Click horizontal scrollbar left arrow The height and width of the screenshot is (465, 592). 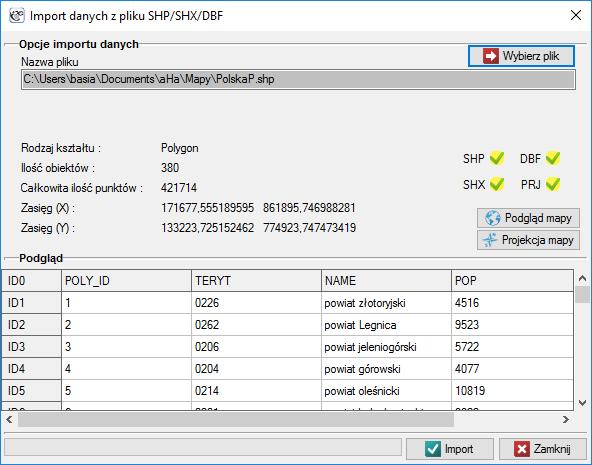(9, 419)
